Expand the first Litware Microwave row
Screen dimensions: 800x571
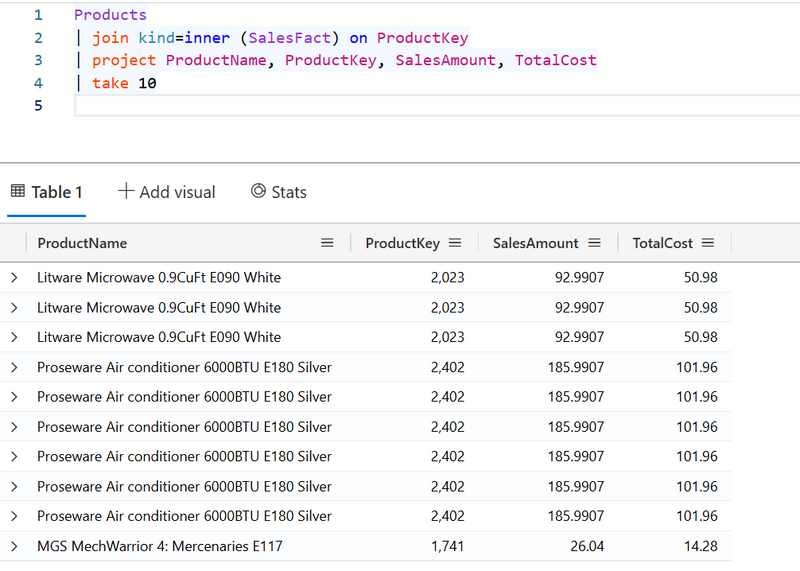pyautogui.click(x=14, y=278)
